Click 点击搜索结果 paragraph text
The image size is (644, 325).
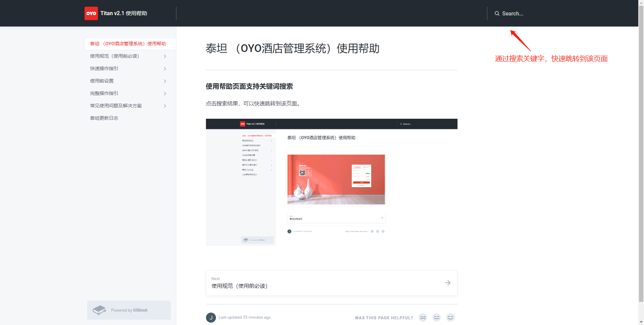[254, 104]
